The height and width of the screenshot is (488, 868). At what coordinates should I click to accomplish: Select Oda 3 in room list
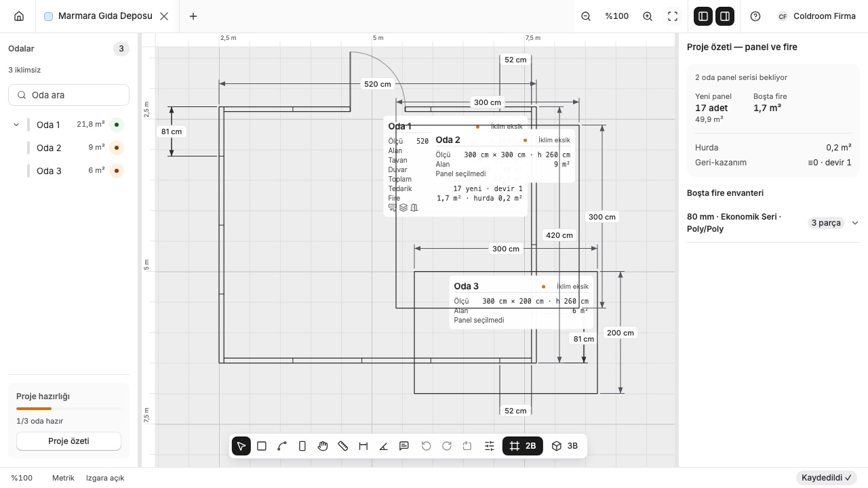(68, 171)
